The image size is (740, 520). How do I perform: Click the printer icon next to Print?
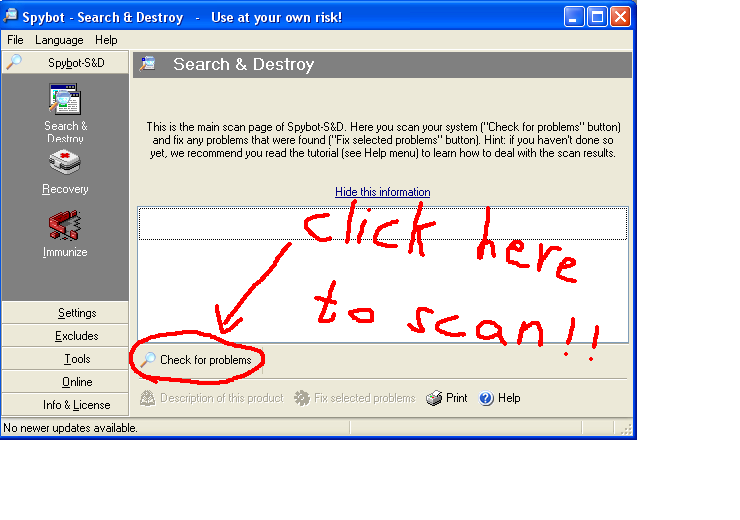(x=434, y=398)
